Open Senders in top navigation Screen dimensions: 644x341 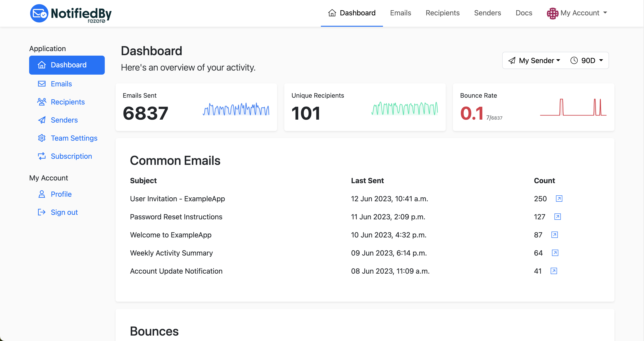click(x=488, y=13)
